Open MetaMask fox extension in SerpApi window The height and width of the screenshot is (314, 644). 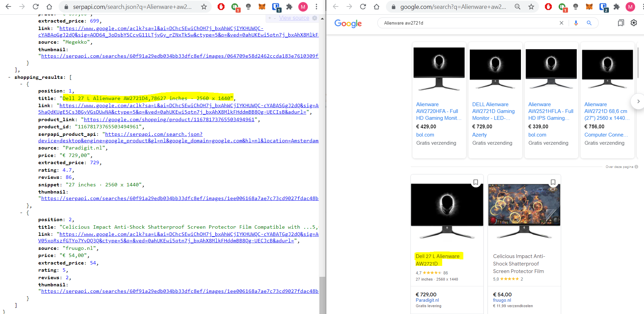point(262,6)
